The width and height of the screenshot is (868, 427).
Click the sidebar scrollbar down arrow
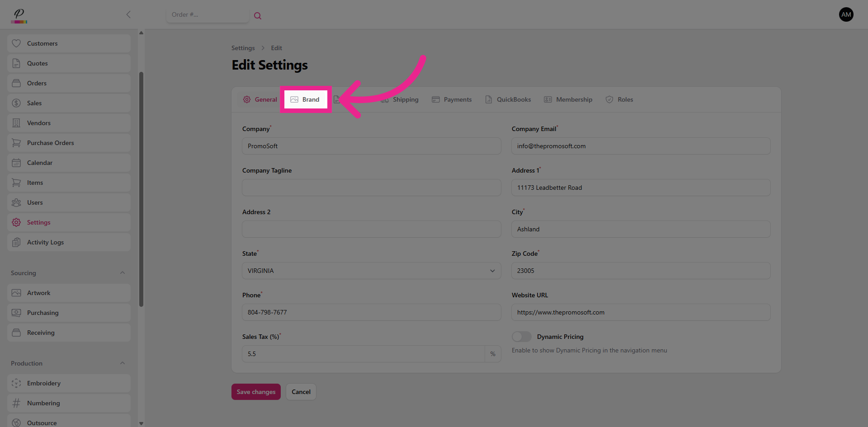pos(141,423)
